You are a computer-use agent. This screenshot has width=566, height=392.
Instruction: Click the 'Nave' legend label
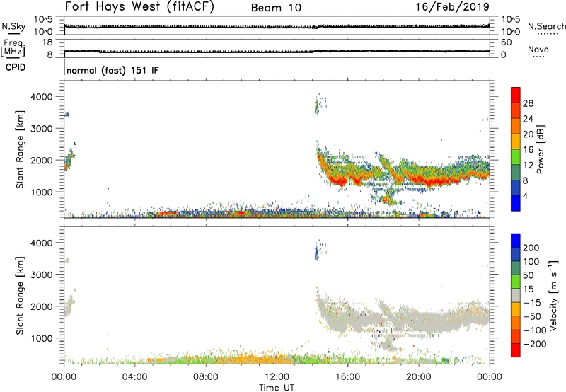tap(538, 50)
